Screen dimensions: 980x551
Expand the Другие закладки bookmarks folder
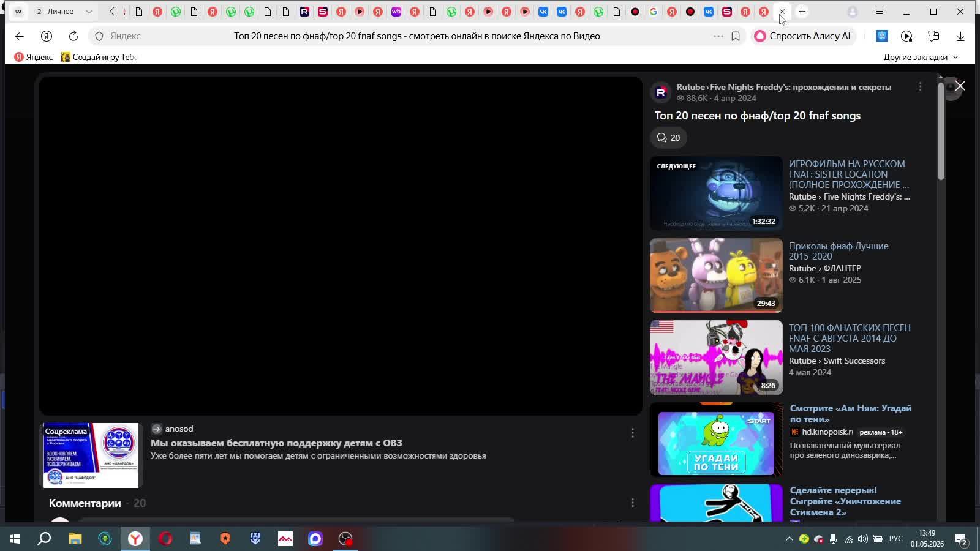[921, 57]
